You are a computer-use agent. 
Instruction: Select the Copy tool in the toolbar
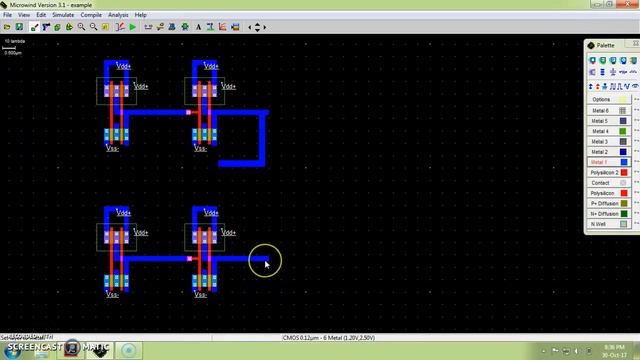[57, 27]
